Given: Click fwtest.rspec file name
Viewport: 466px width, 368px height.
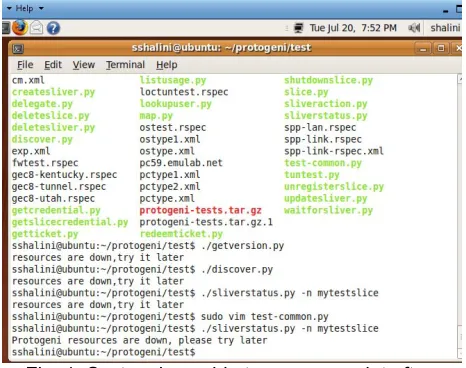Looking at the screenshot, I should (x=45, y=163).
